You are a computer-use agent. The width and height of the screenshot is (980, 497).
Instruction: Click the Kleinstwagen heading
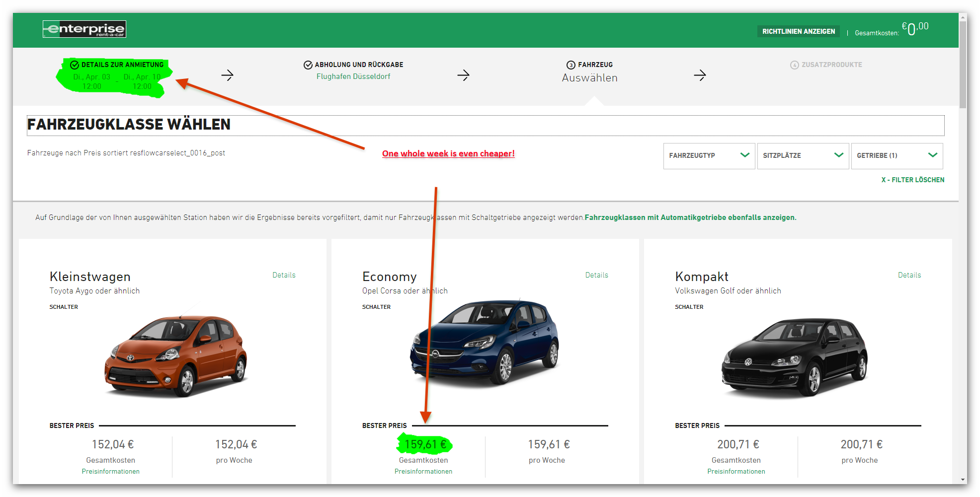(90, 277)
